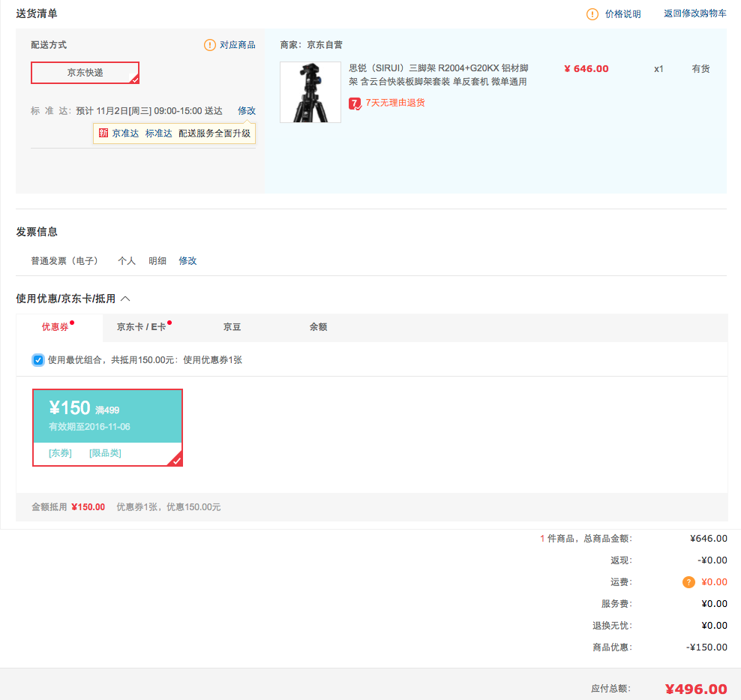Switch to the 余额 tab
The width and height of the screenshot is (741, 700).
[318, 327]
